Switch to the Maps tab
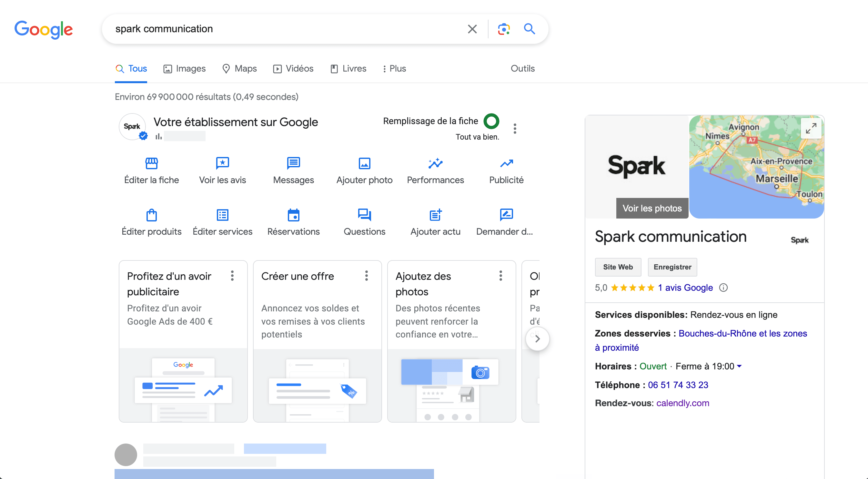This screenshot has width=868, height=479. tap(239, 69)
